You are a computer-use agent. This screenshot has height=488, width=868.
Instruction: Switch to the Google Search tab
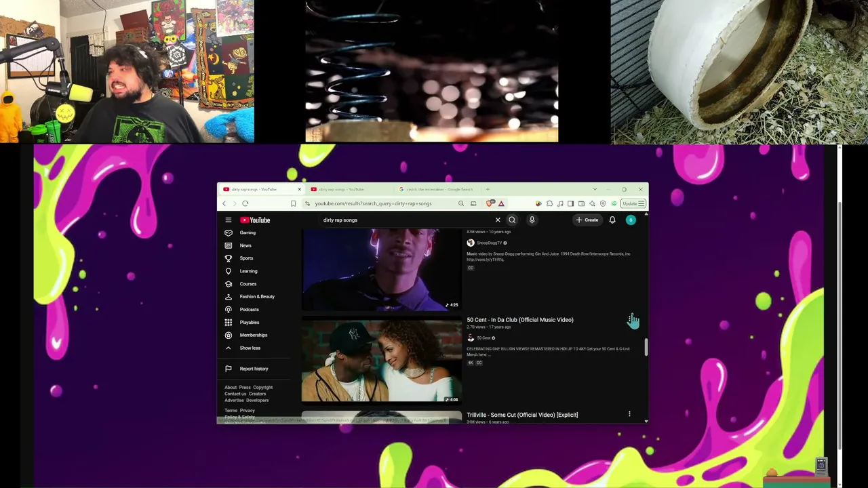438,190
